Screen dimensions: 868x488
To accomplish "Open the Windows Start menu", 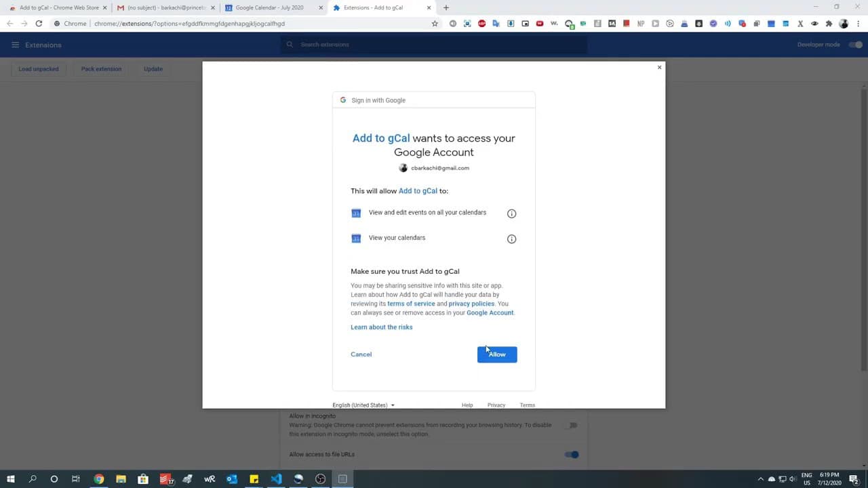I will 11,479.
